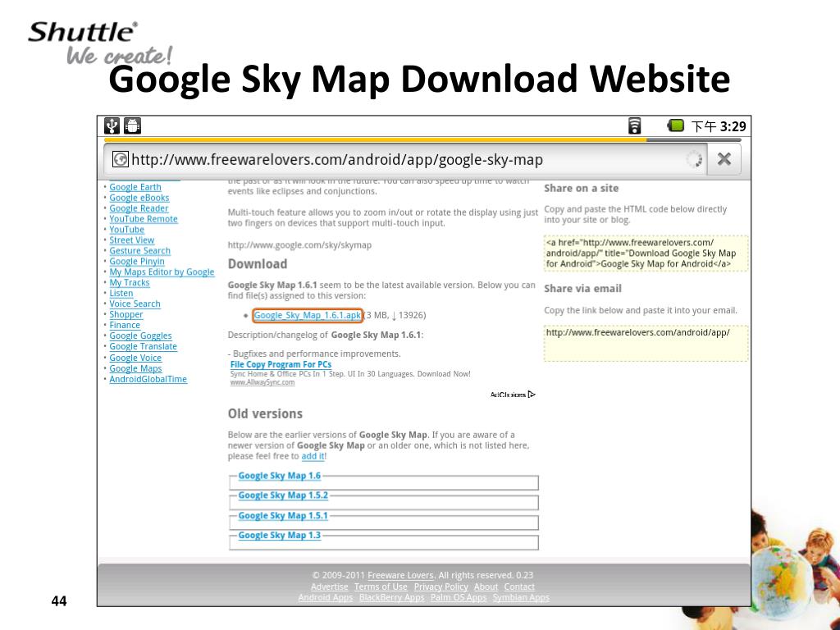The width and height of the screenshot is (840, 630).
Task: Open Android Apps footer link
Action: 325,598
